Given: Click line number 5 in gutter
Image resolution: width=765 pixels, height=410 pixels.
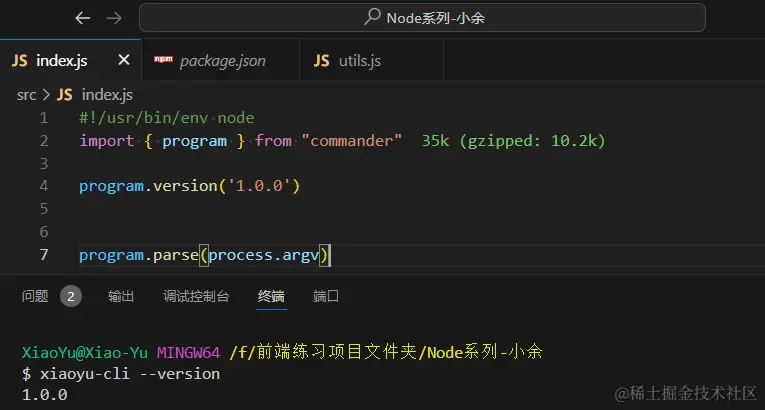Looking at the screenshot, I should 44,209.
